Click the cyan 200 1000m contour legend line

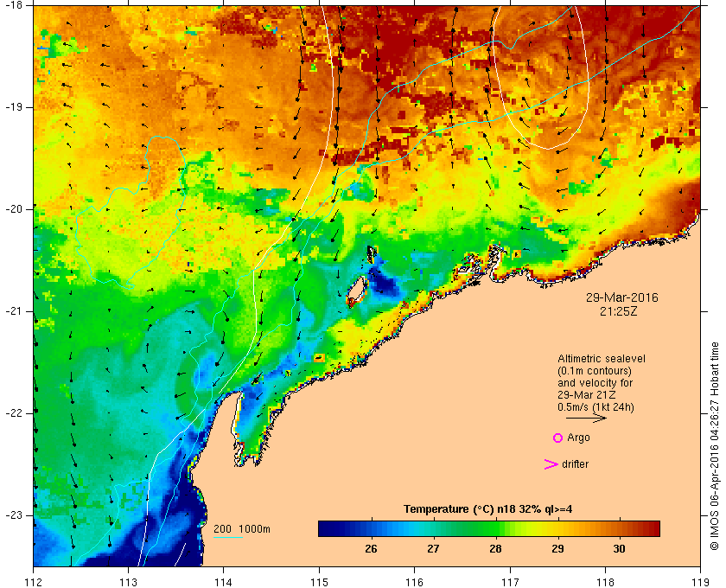(228, 538)
